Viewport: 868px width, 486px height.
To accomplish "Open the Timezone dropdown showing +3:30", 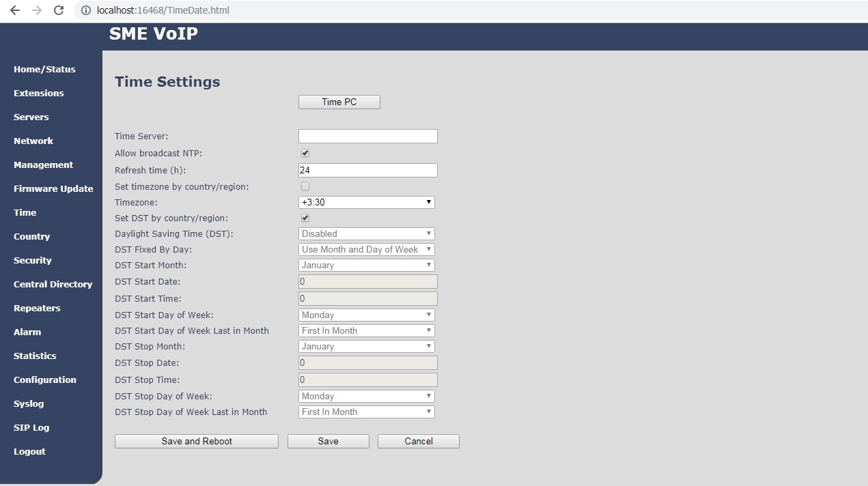I will click(x=367, y=202).
